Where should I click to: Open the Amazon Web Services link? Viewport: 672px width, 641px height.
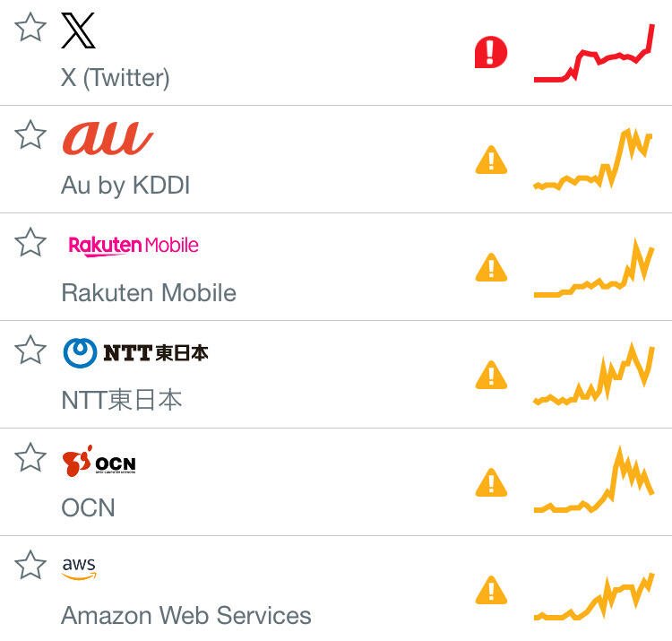tap(186, 615)
